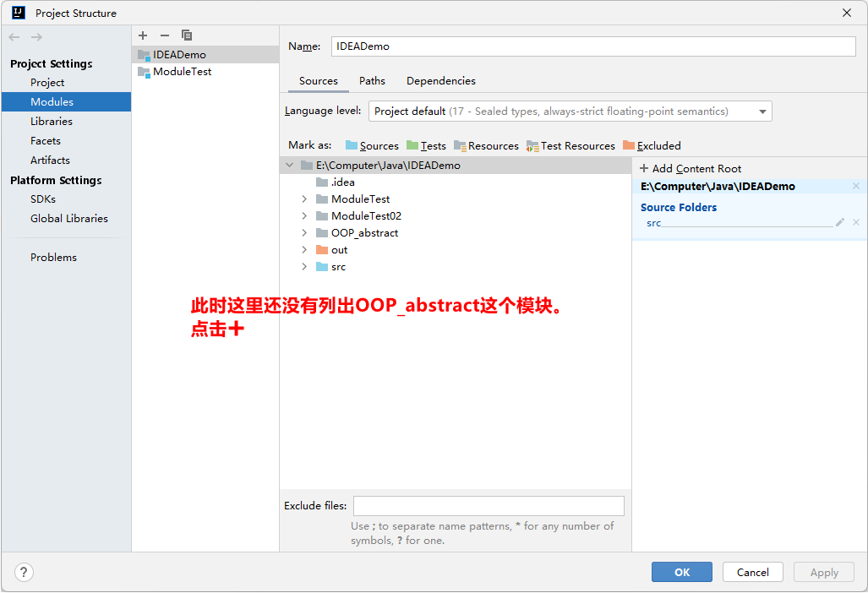Expand the out folder
The height and width of the screenshot is (593, 868).
[x=304, y=249]
